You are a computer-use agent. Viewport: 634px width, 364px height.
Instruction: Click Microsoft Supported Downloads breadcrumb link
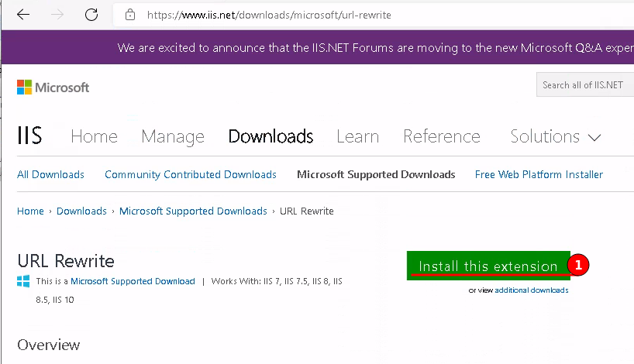[x=193, y=211]
